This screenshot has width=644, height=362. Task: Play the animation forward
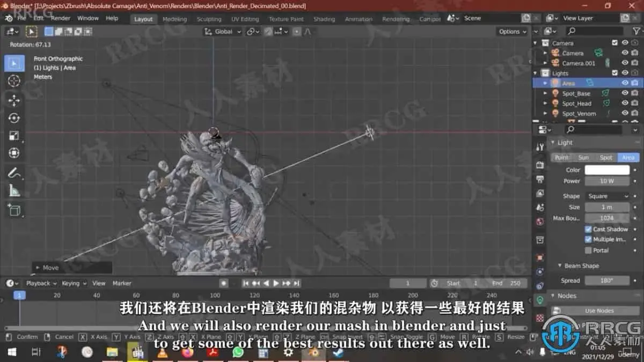click(276, 283)
